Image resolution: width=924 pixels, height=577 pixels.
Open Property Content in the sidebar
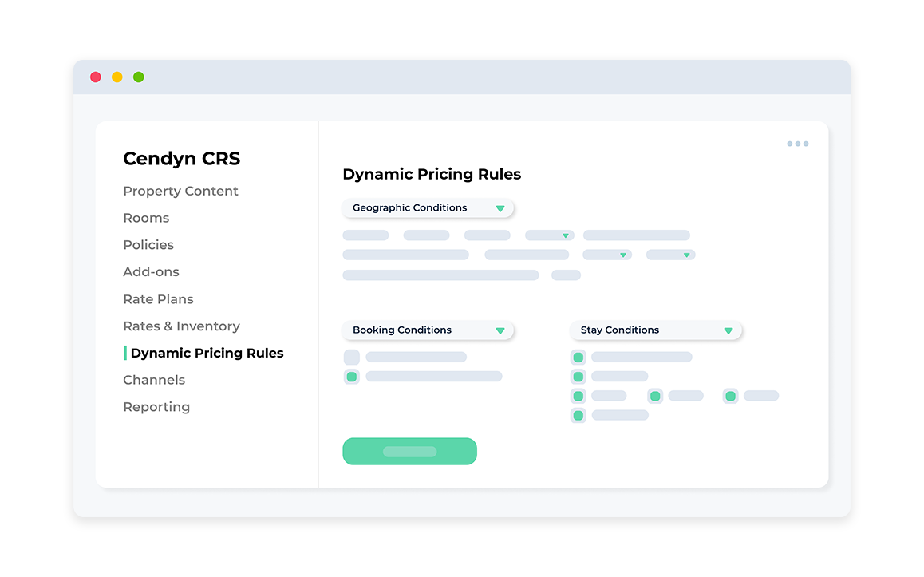pos(180,192)
